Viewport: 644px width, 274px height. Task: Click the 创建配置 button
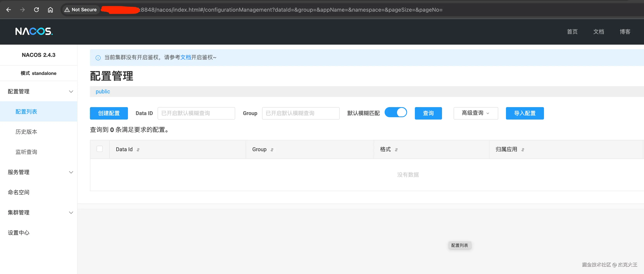(109, 113)
